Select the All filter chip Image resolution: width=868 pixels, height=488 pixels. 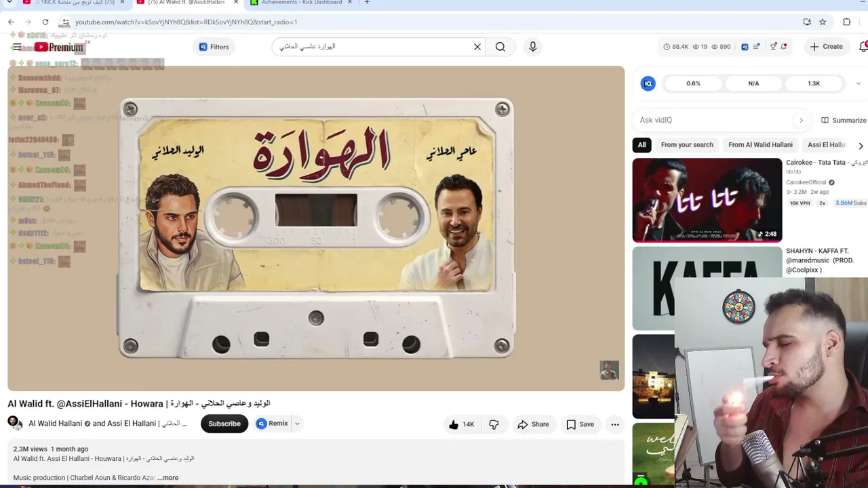642,145
